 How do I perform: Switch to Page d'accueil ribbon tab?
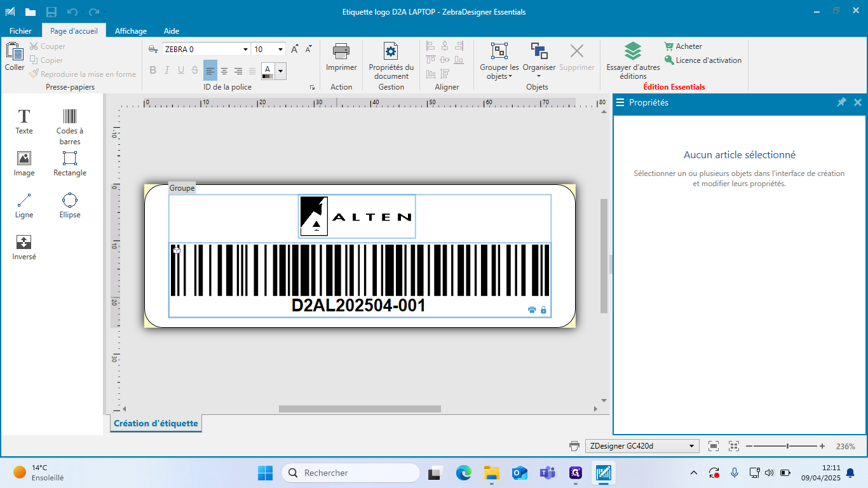74,30
